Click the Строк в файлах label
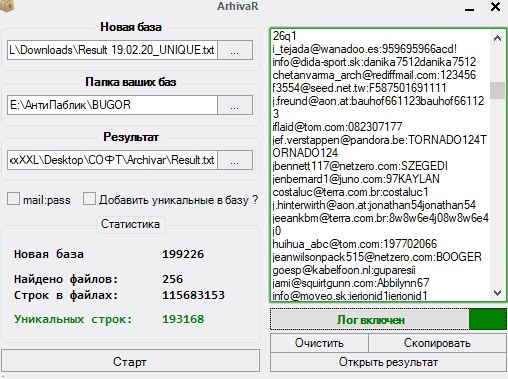This screenshot has width=508, height=379. click(x=66, y=295)
